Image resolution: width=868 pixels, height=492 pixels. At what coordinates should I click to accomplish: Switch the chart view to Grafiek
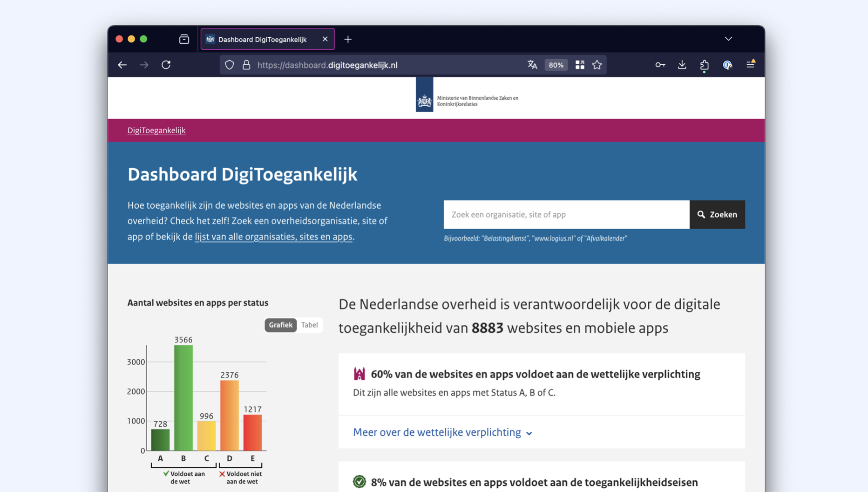pos(280,325)
